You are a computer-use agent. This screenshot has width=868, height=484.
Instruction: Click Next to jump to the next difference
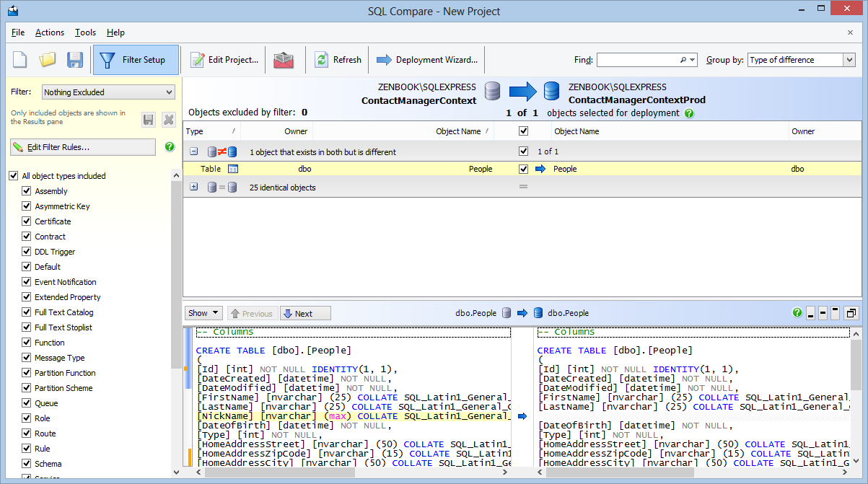(304, 313)
